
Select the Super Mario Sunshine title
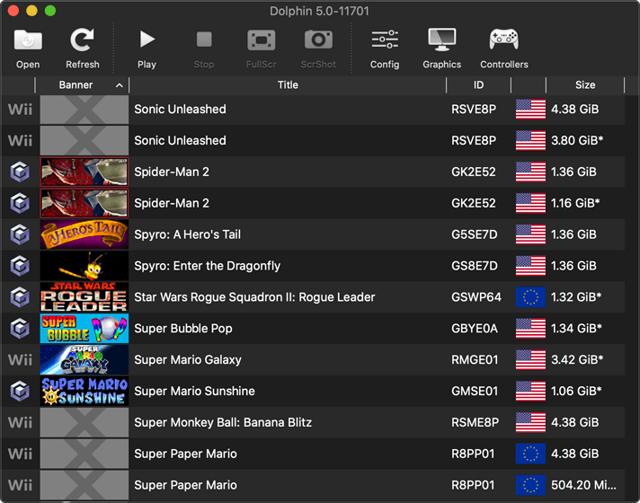[x=195, y=391]
